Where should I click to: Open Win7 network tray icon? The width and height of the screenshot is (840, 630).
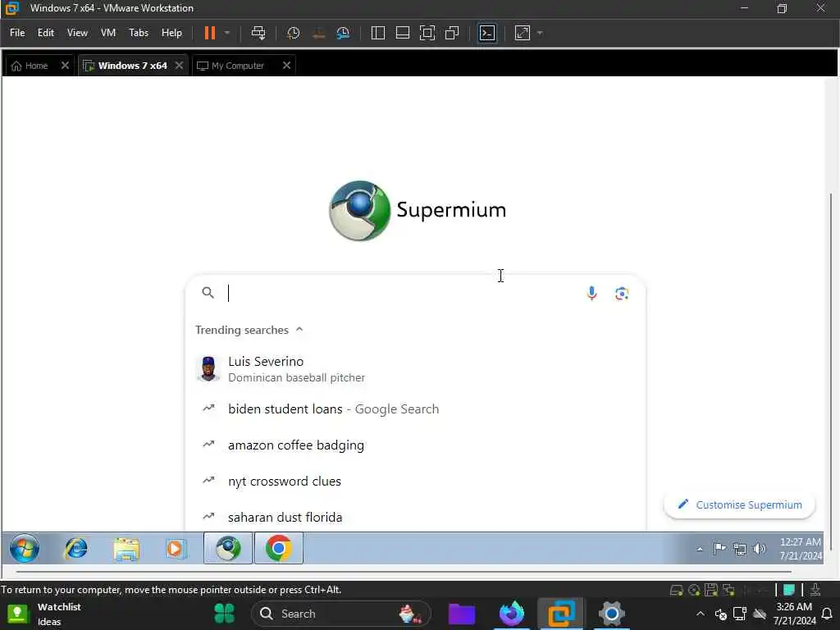(x=740, y=549)
